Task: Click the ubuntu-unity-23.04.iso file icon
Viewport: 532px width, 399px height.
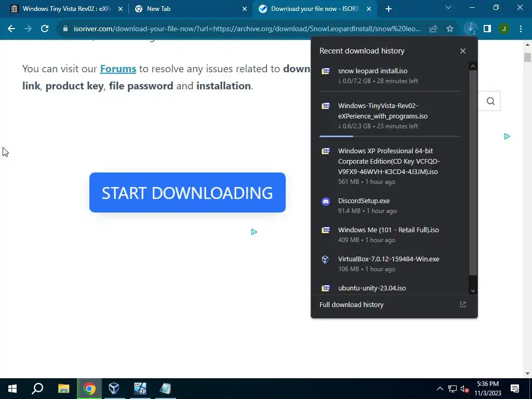Action: click(x=326, y=288)
